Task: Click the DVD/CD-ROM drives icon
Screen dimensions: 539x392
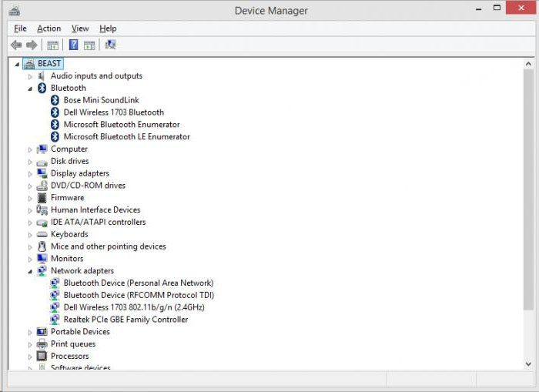Action: coord(42,186)
